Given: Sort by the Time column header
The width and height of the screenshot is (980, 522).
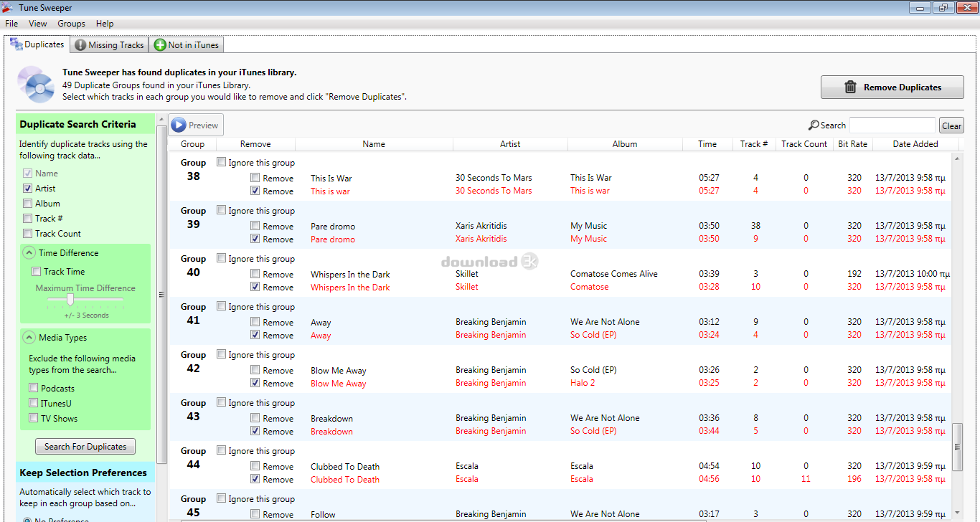Looking at the screenshot, I should click(707, 144).
